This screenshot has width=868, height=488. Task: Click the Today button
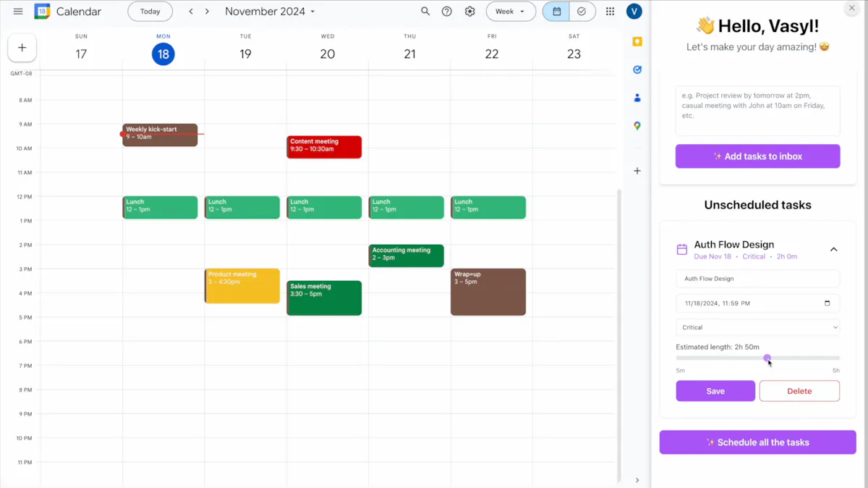(x=150, y=12)
